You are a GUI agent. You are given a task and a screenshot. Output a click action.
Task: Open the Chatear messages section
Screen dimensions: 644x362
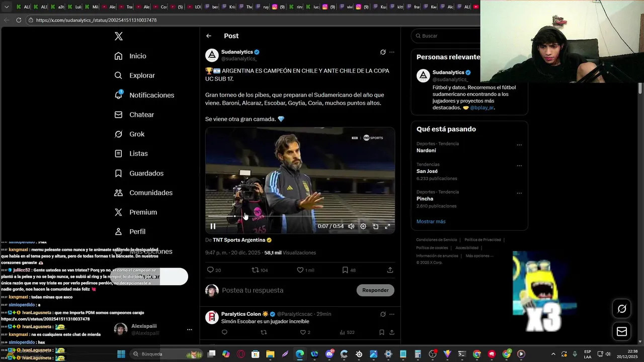134,115
